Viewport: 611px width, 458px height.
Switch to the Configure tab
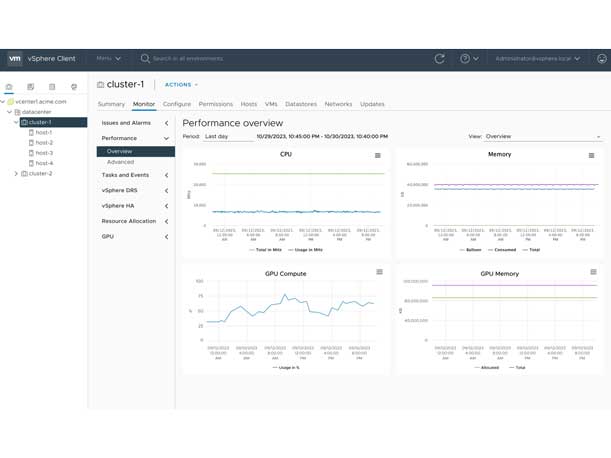coord(176,104)
